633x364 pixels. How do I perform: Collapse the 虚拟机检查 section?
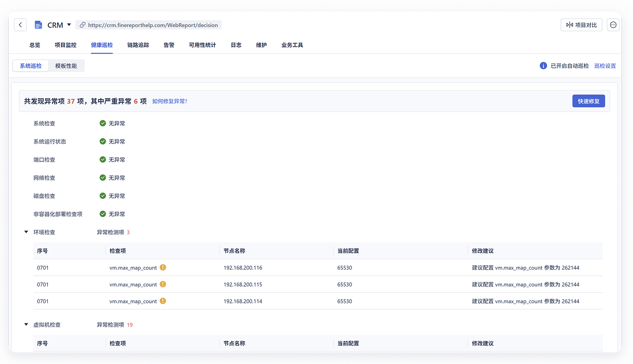pos(26,325)
